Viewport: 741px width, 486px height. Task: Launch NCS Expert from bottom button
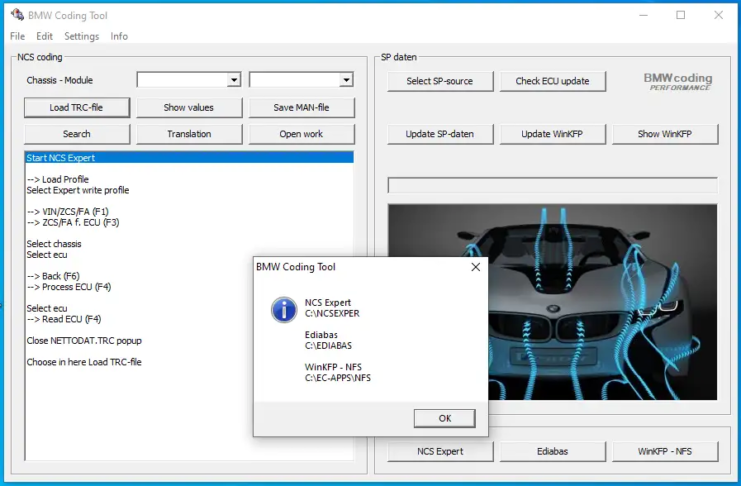[440, 451]
